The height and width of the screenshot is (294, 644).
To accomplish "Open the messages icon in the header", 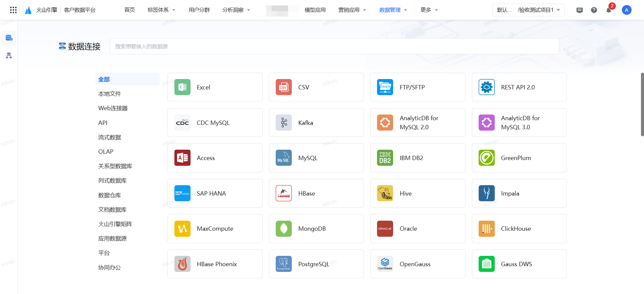I will click(580, 10).
